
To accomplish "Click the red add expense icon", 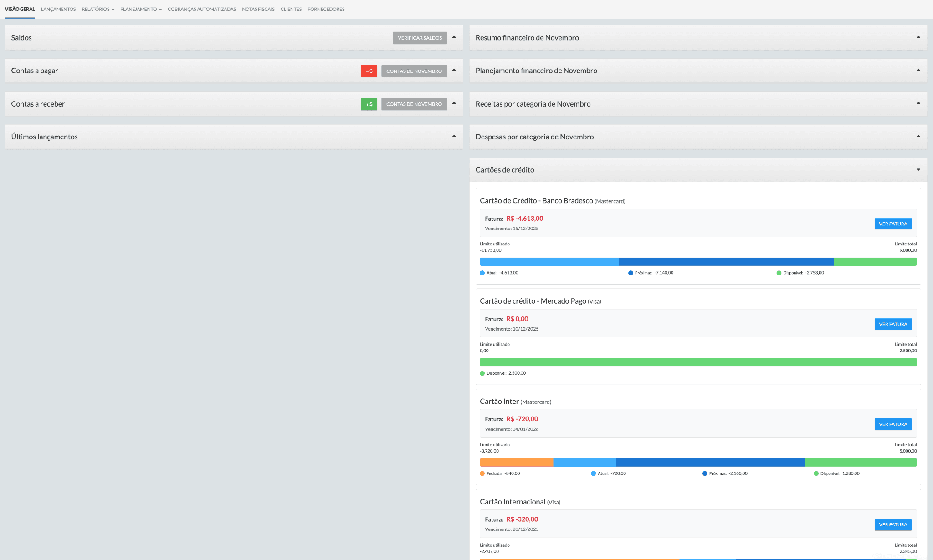I will pyautogui.click(x=369, y=71).
